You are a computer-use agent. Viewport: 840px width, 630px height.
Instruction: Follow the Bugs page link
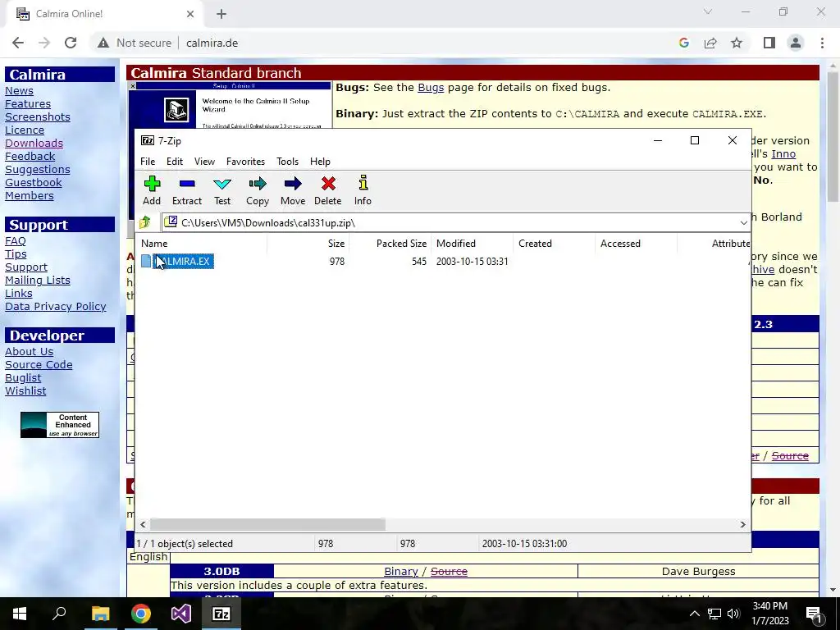click(431, 87)
